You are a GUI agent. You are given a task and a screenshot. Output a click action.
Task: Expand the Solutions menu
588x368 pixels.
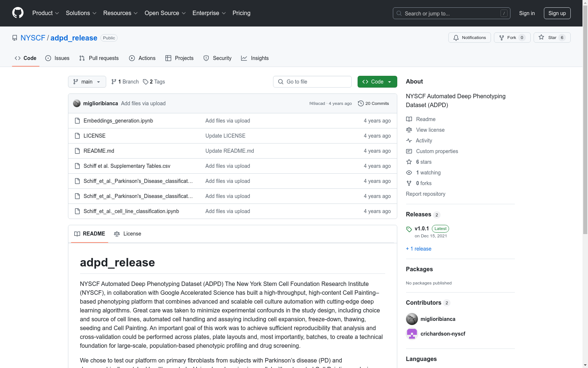81,13
